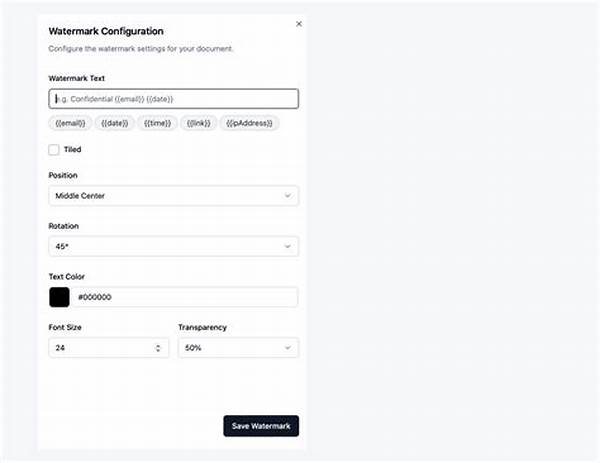
Task: Click the Watermark Text input field
Action: (x=173, y=99)
